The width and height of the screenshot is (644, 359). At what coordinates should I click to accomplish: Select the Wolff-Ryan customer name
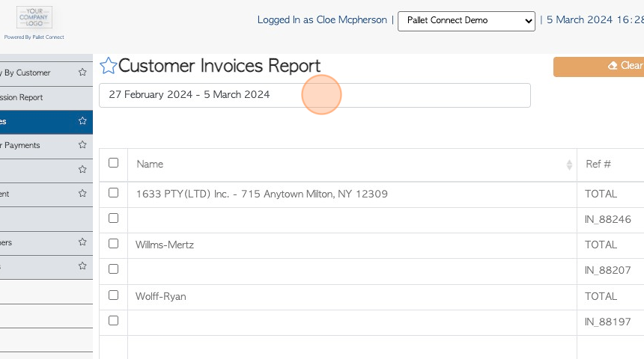(160, 297)
